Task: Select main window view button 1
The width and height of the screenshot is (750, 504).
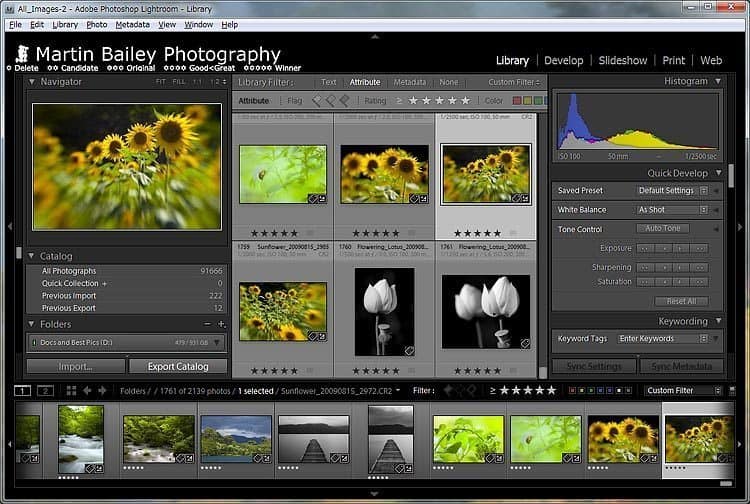Action: coord(22,390)
